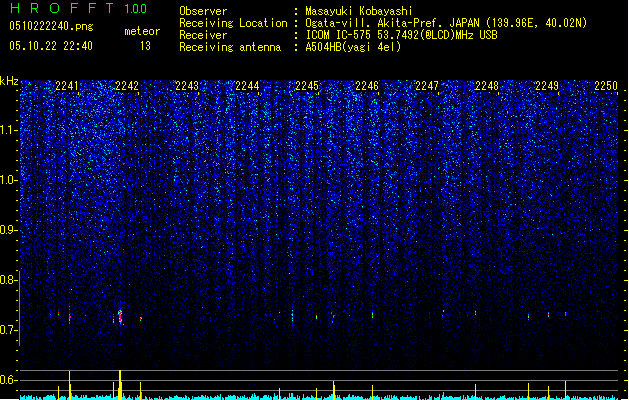Click the 2242 time marker
This screenshot has height=400, width=629.
coord(127,86)
